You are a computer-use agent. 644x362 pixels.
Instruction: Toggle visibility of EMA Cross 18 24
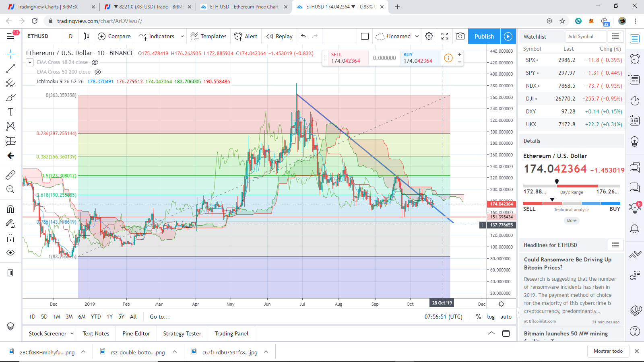pos(95,62)
